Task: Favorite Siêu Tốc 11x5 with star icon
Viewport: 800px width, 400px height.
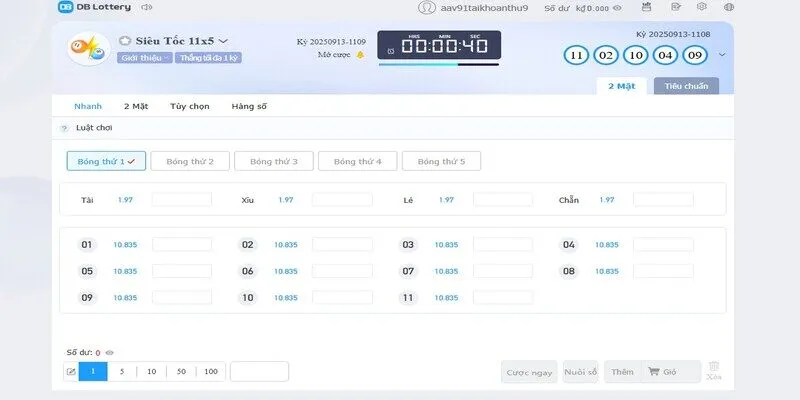Action: coord(125,41)
